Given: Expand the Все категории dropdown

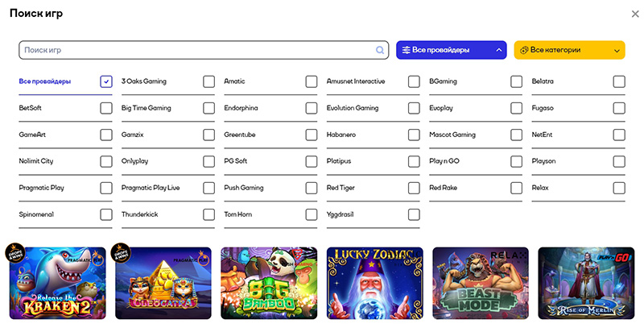Looking at the screenshot, I should 569,50.
